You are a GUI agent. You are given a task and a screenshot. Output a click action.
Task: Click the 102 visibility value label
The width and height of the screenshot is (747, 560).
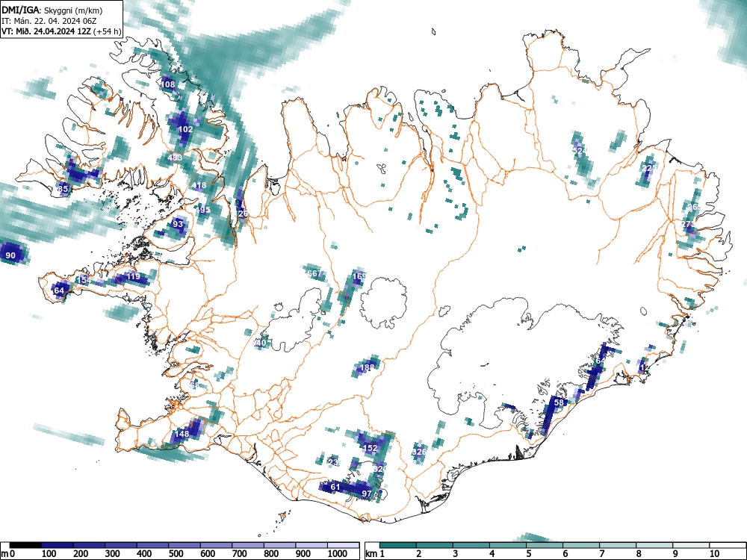pos(185,129)
